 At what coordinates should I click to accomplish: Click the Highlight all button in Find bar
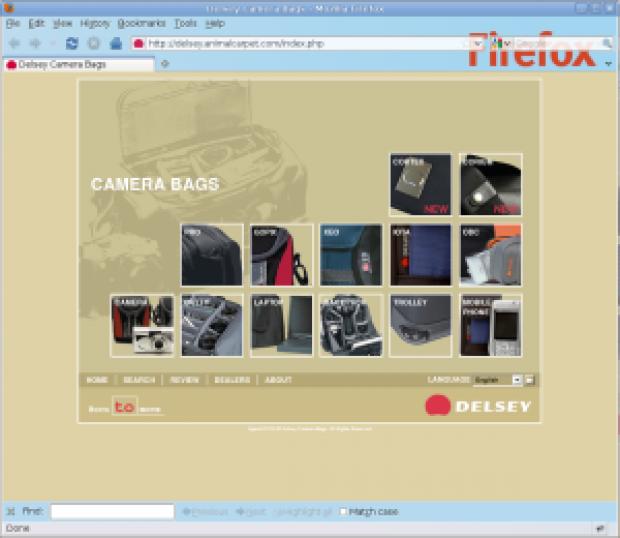point(302,512)
